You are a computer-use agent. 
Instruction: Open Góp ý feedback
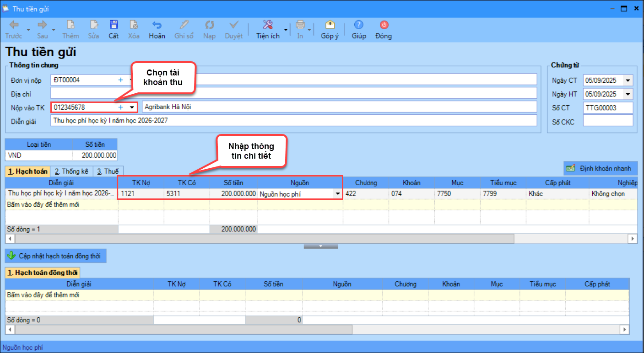pos(330,30)
